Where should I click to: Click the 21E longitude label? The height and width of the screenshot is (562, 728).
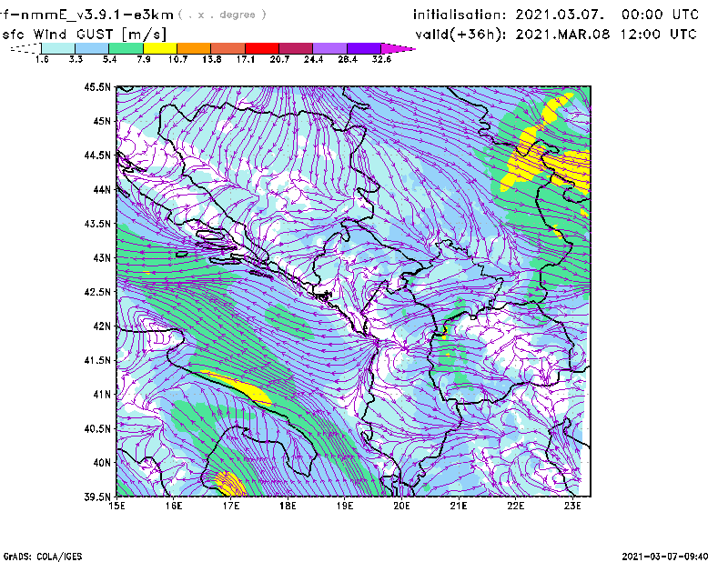point(459,506)
